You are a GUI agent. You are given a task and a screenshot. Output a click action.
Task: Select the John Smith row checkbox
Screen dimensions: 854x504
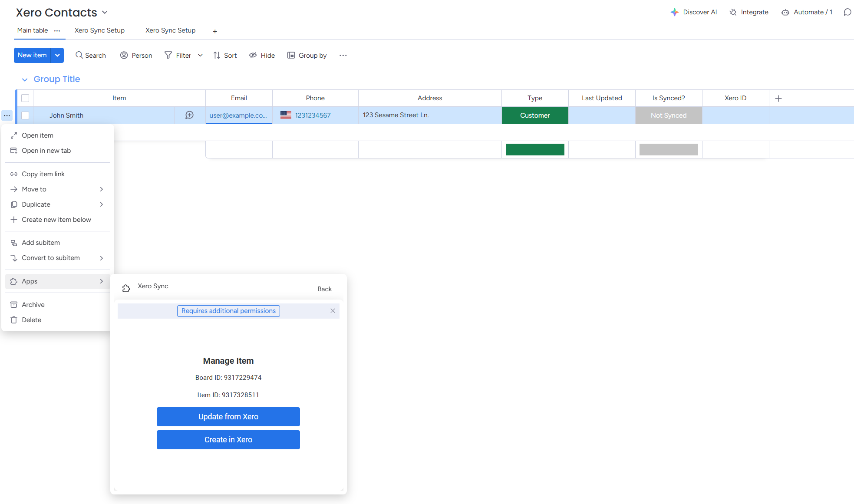[x=25, y=115]
